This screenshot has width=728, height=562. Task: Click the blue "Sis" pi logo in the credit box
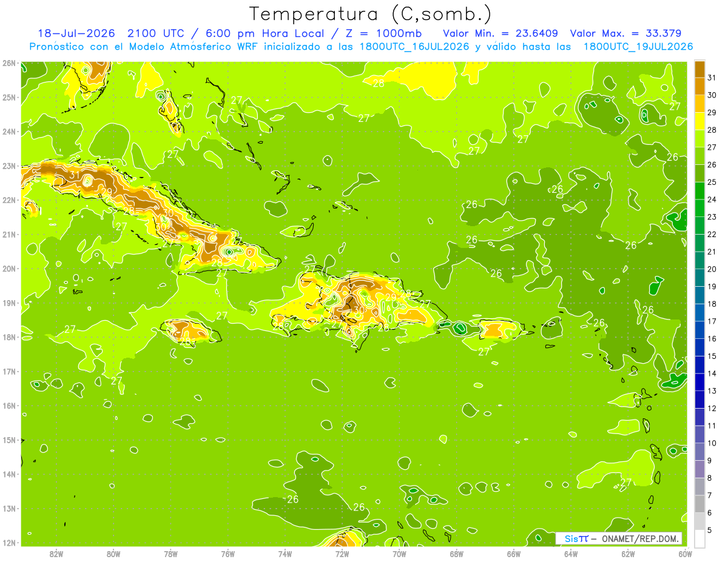tap(576, 538)
